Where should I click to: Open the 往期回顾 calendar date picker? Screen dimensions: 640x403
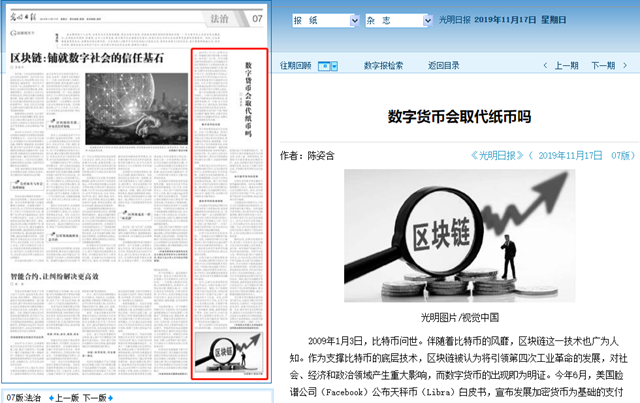(x=323, y=66)
